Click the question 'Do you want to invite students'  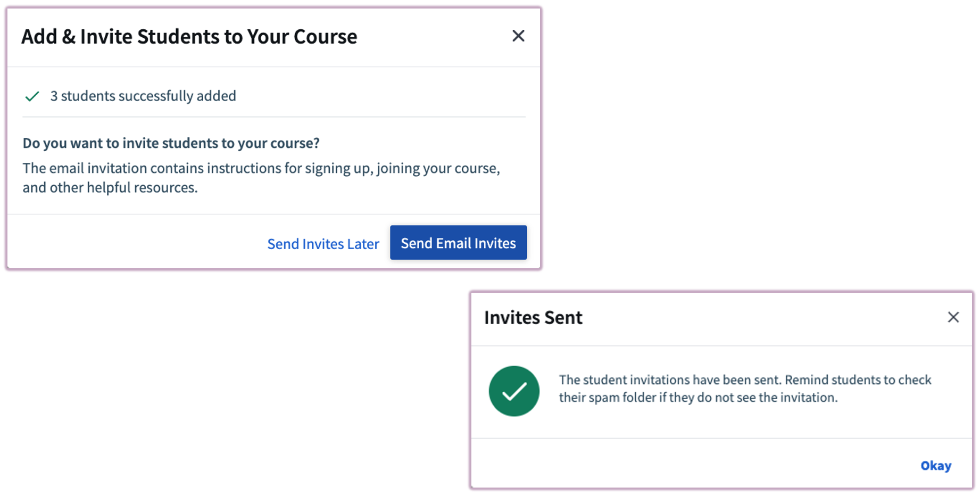coord(171,143)
